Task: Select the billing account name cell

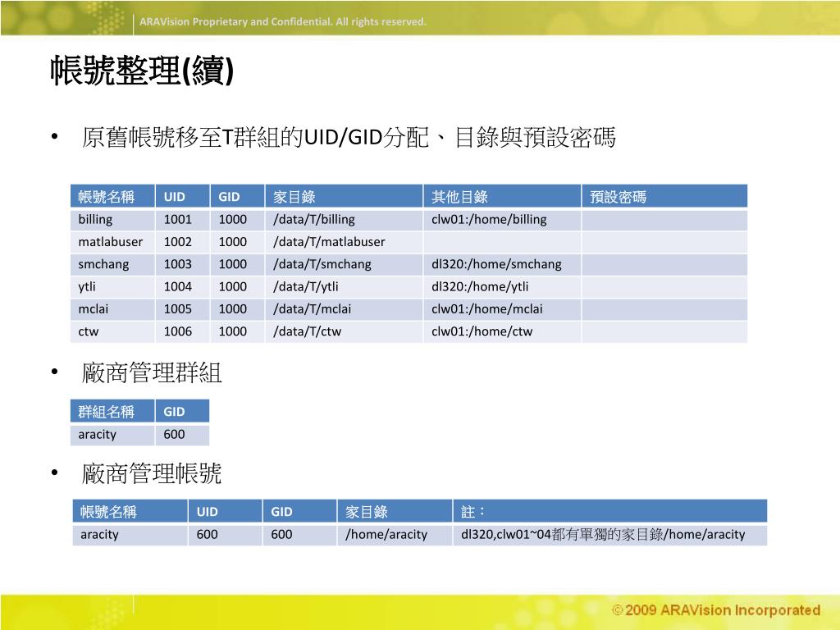Action: [x=112, y=220]
